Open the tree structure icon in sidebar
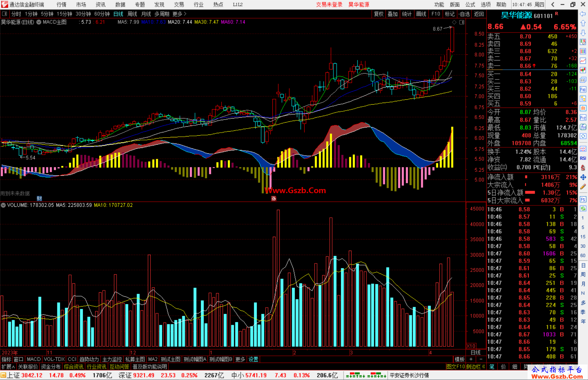This screenshot has width=588, height=380. [583, 99]
